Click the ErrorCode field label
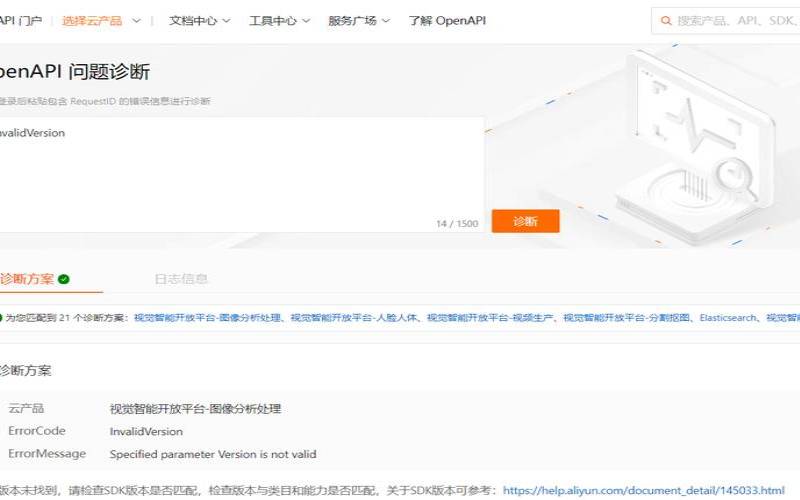 pyautogui.click(x=37, y=431)
